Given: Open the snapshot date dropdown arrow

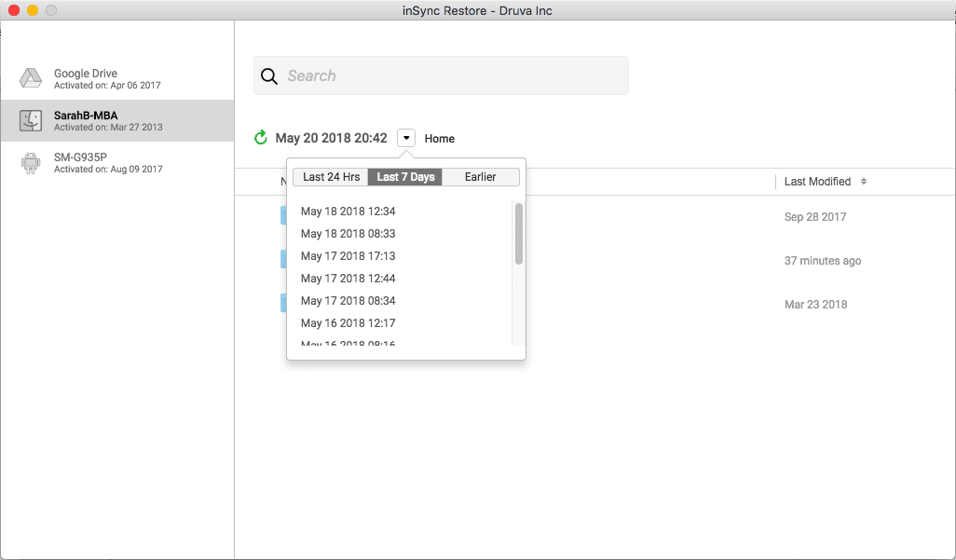Looking at the screenshot, I should point(406,138).
